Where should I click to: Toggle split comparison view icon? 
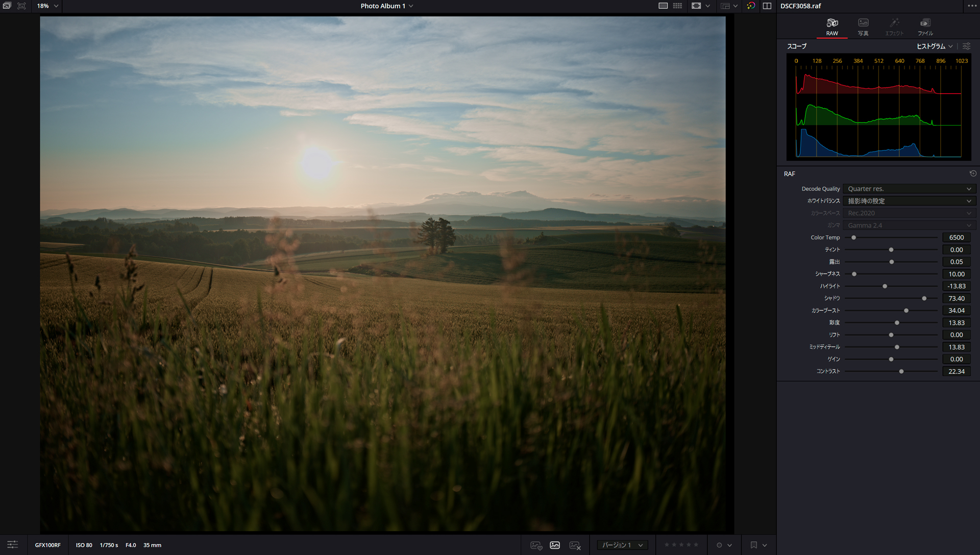point(767,6)
